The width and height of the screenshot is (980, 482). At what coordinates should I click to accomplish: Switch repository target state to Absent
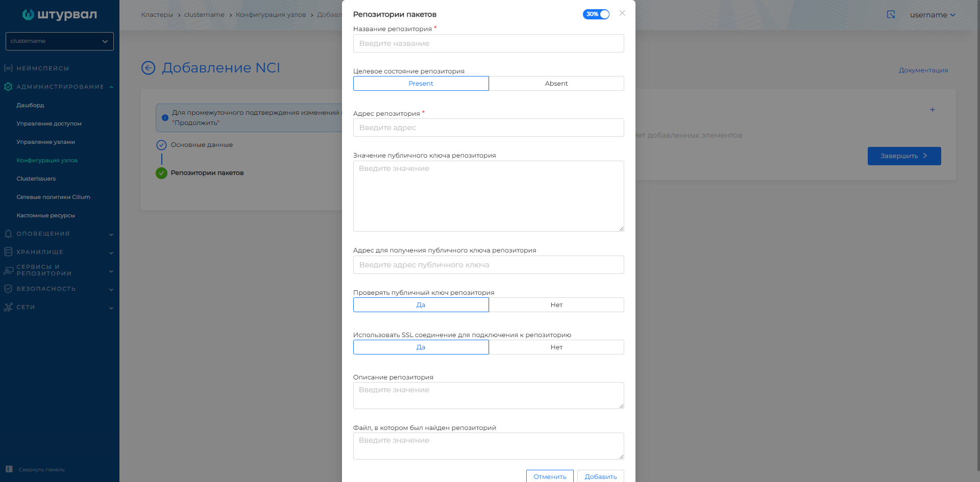(x=556, y=83)
